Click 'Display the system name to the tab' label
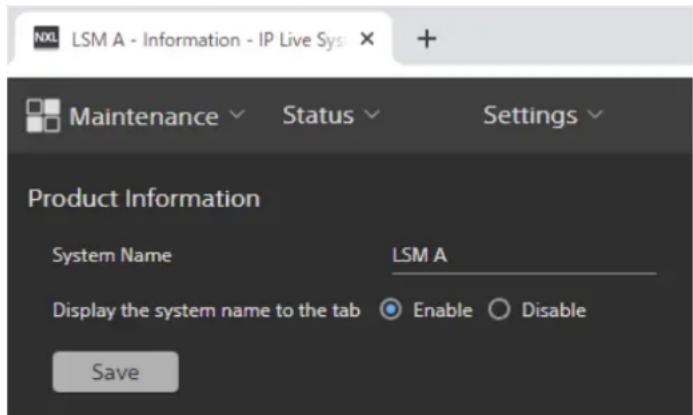 [206, 311]
